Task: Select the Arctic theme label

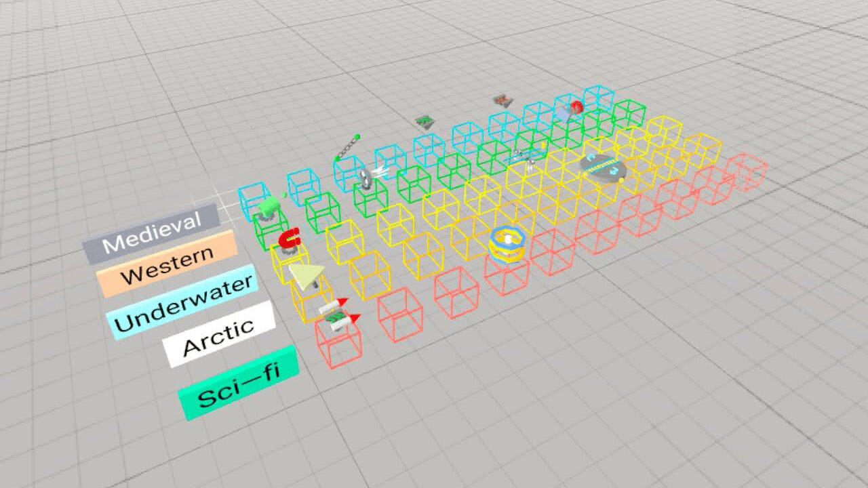Action: pos(219,333)
